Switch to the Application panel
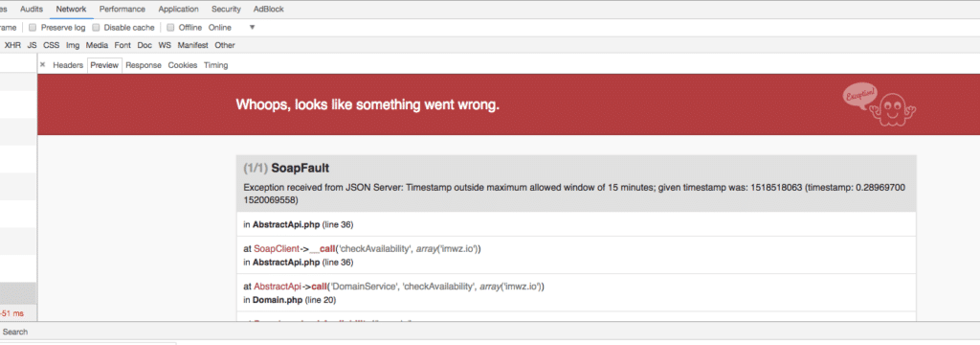 tap(178, 10)
